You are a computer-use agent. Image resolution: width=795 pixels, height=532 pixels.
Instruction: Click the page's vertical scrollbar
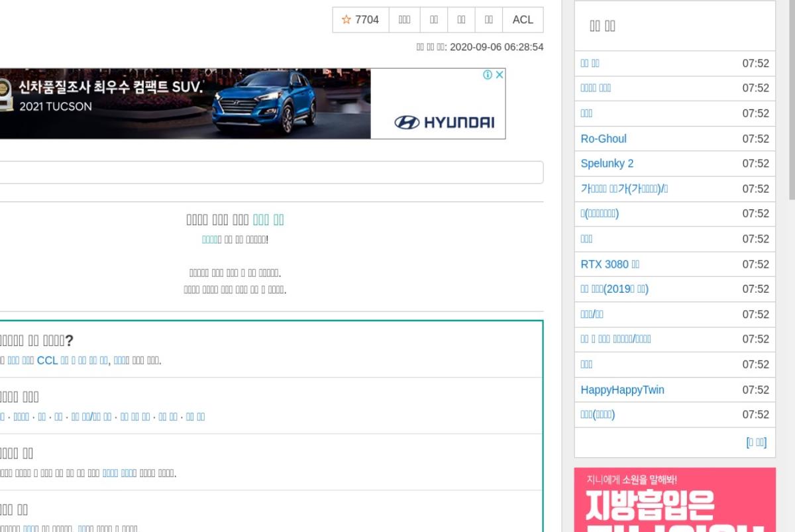click(792, 99)
